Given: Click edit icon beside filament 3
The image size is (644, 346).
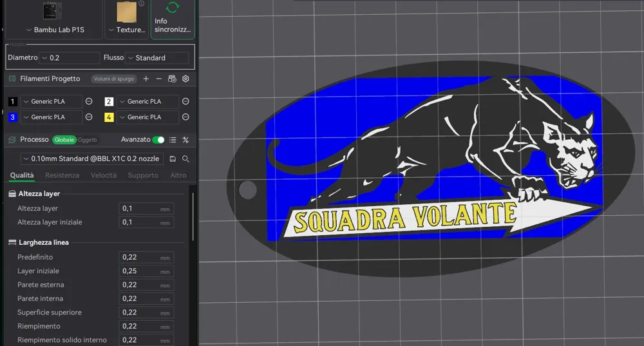Looking at the screenshot, I should pos(89,117).
